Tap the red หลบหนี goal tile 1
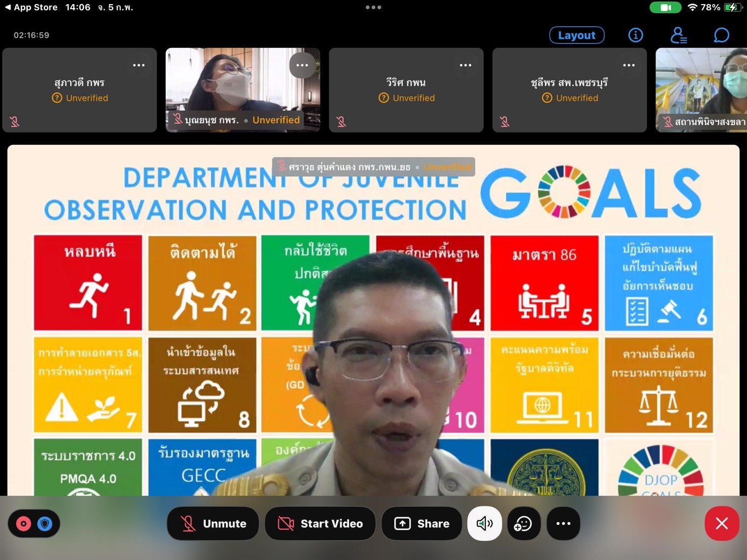747x560 pixels. tap(88, 283)
